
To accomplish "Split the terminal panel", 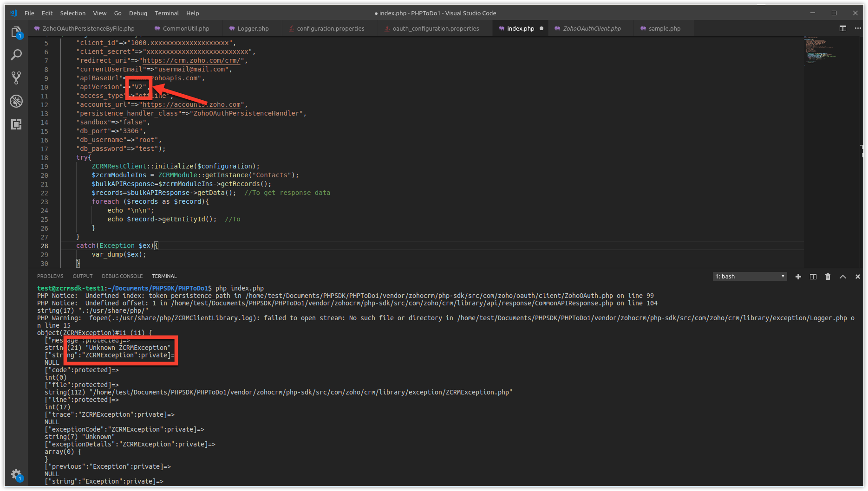I will point(813,277).
